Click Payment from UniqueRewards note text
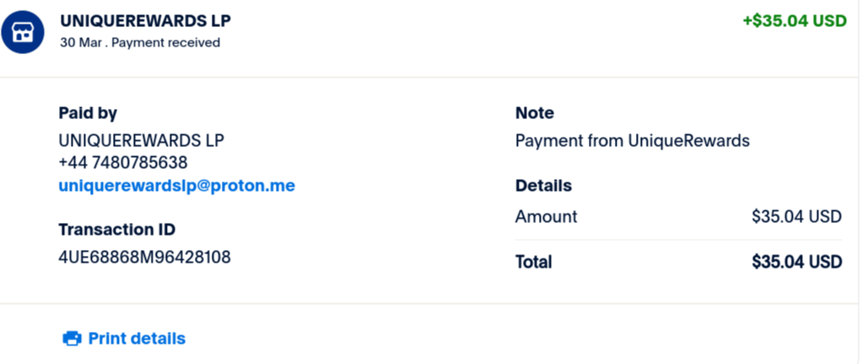The image size is (868, 364). (632, 141)
